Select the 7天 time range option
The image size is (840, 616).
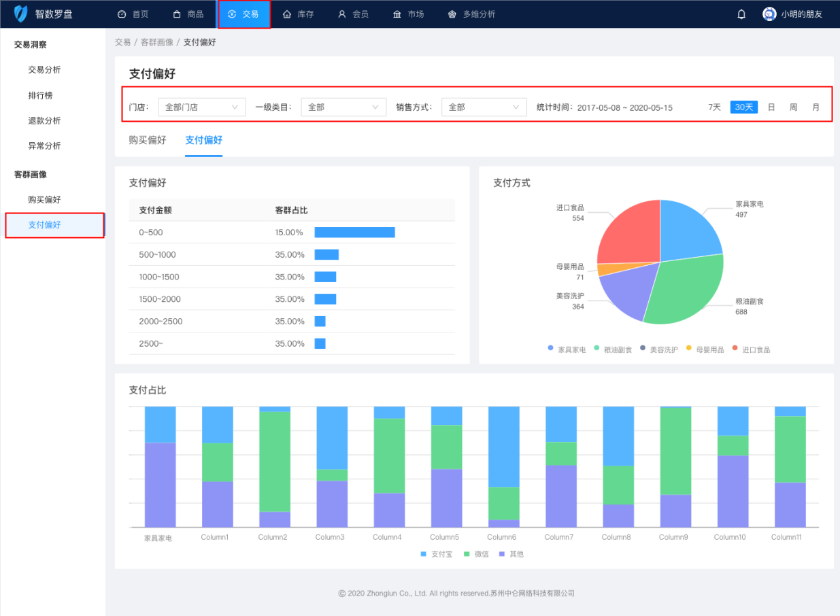click(714, 107)
